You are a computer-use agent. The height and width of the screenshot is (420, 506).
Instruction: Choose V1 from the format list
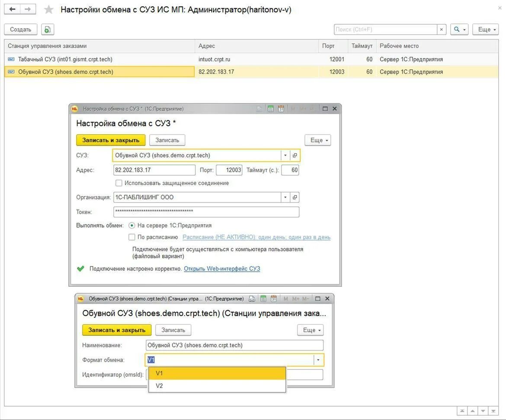[217, 373]
